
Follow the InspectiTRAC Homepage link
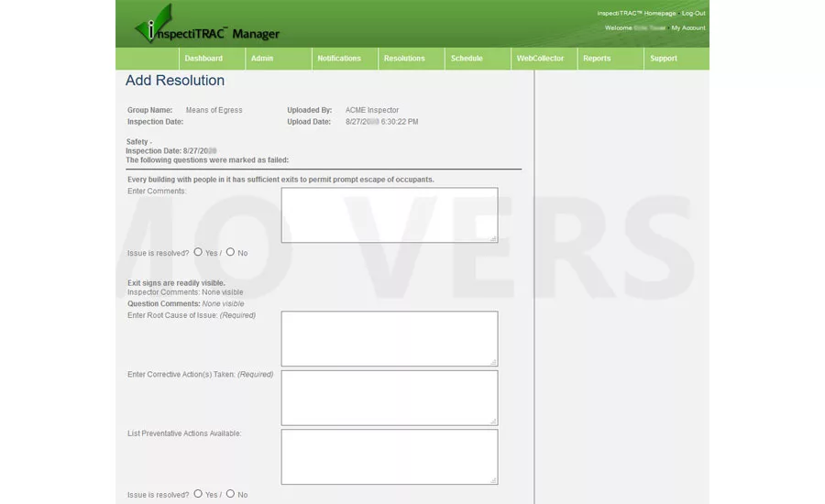pyautogui.click(x=636, y=13)
